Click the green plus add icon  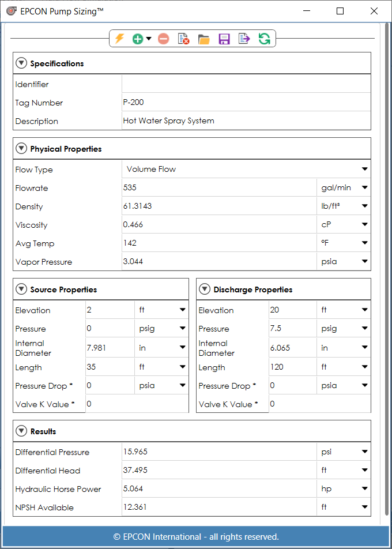[138, 39]
